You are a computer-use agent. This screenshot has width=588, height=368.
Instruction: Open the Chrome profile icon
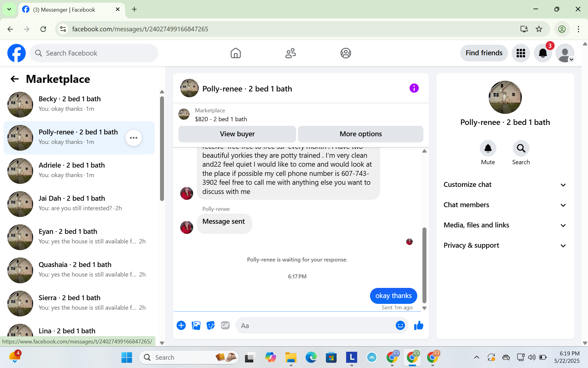pos(562,29)
